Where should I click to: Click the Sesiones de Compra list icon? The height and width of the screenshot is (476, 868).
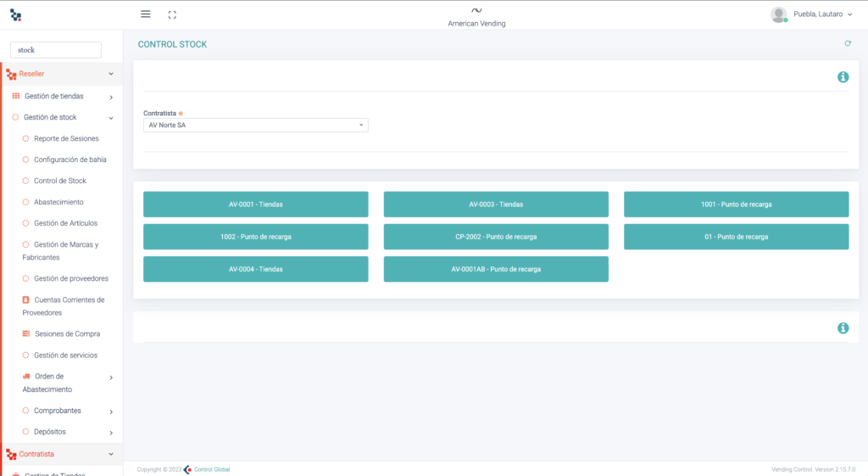pyautogui.click(x=26, y=333)
